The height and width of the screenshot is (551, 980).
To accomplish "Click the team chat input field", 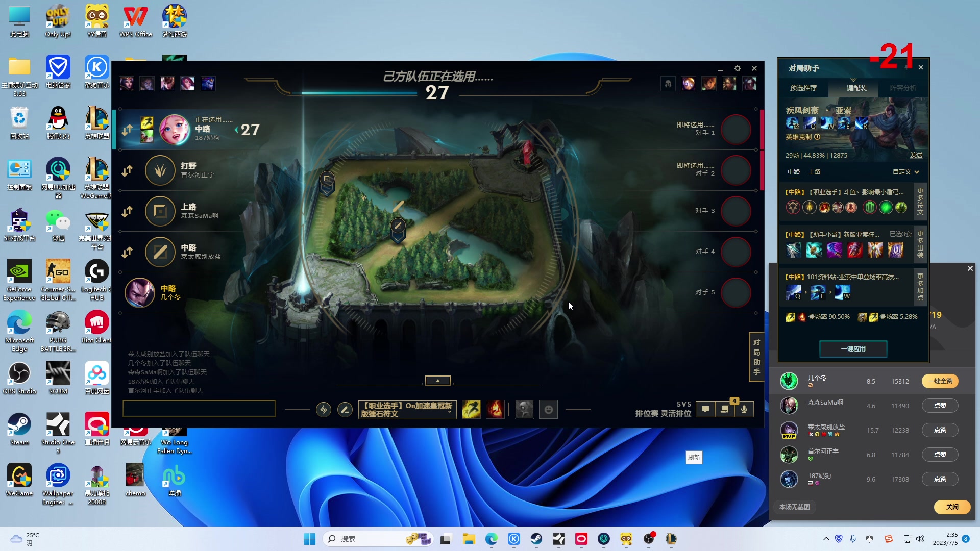I will [199, 409].
